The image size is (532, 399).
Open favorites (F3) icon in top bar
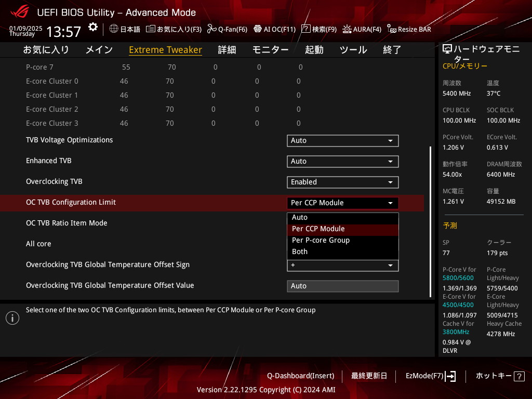(151, 29)
